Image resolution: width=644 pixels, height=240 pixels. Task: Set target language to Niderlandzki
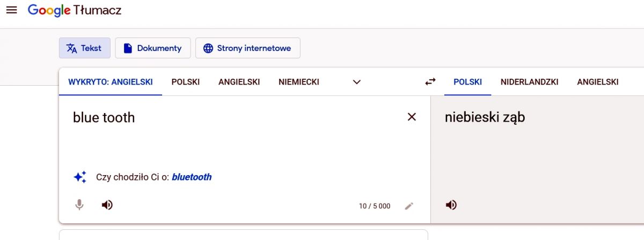529,82
